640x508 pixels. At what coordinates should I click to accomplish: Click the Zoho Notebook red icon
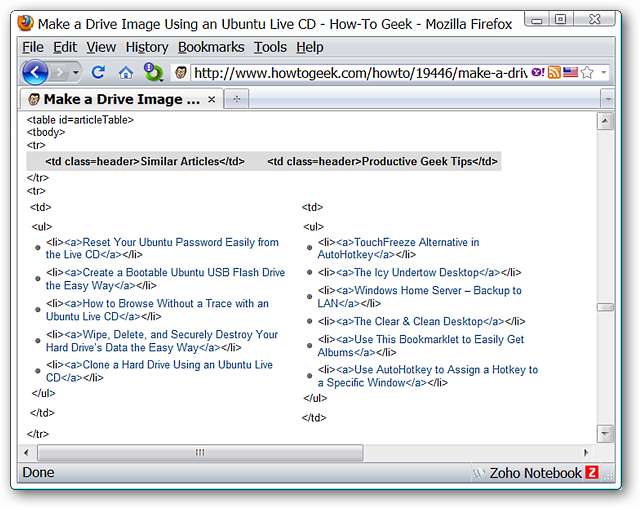(592, 473)
